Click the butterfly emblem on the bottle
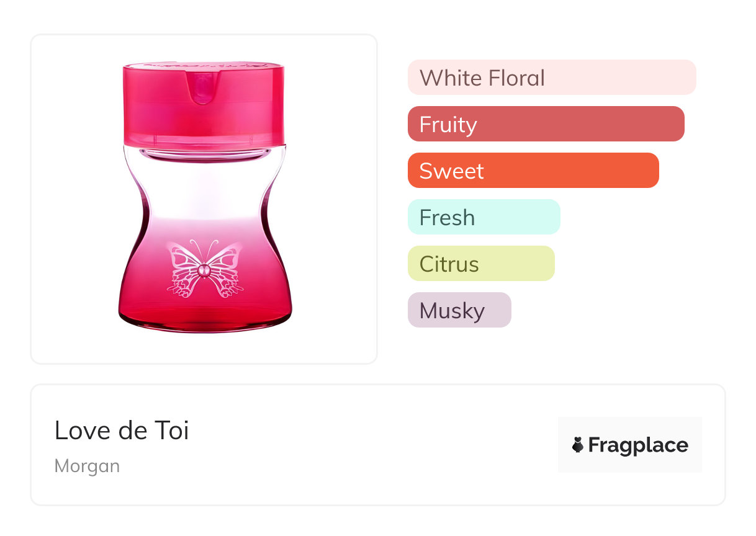This screenshot has height=536, width=756. click(x=204, y=269)
